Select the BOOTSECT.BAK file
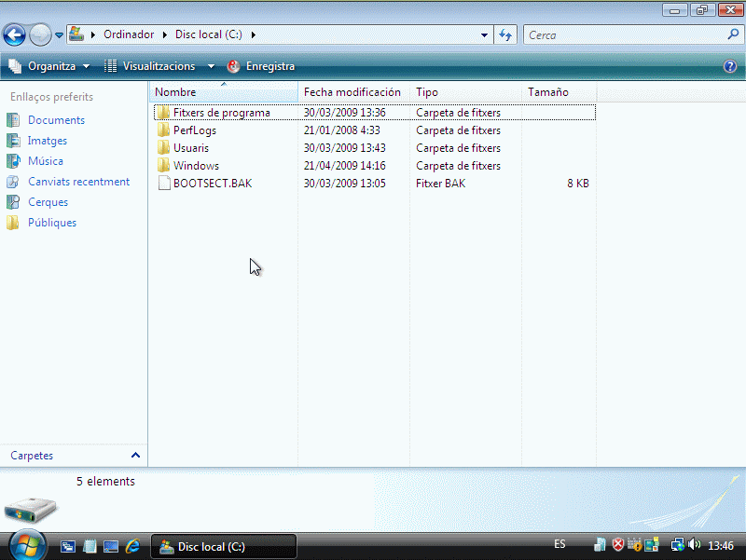746x560 pixels. pos(212,184)
